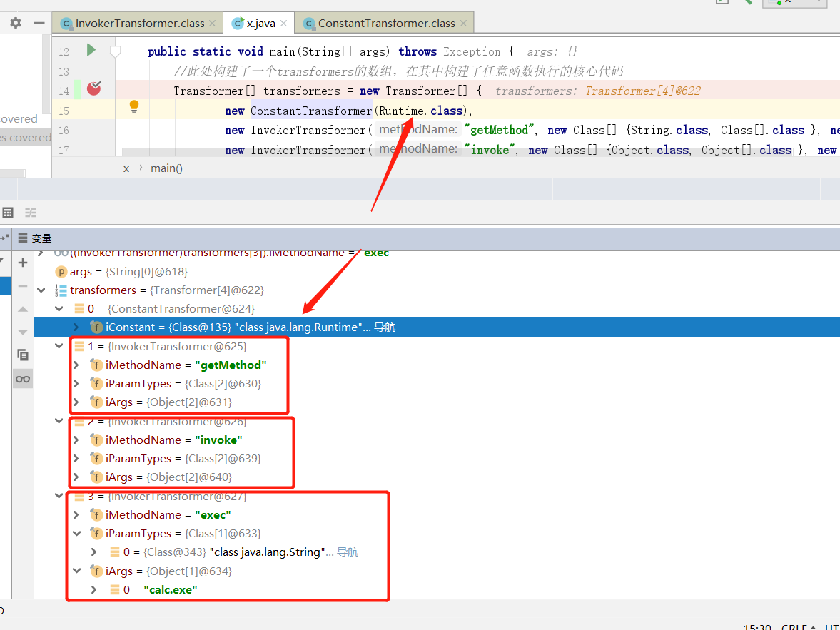
Task: Add a new watch with plus icon
Action: click(x=23, y=263)
